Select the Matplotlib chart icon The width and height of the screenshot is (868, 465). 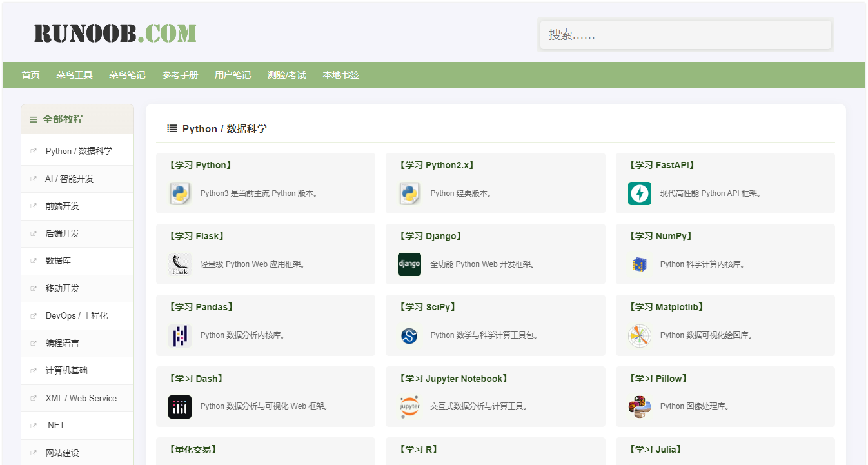click(640, 335)
